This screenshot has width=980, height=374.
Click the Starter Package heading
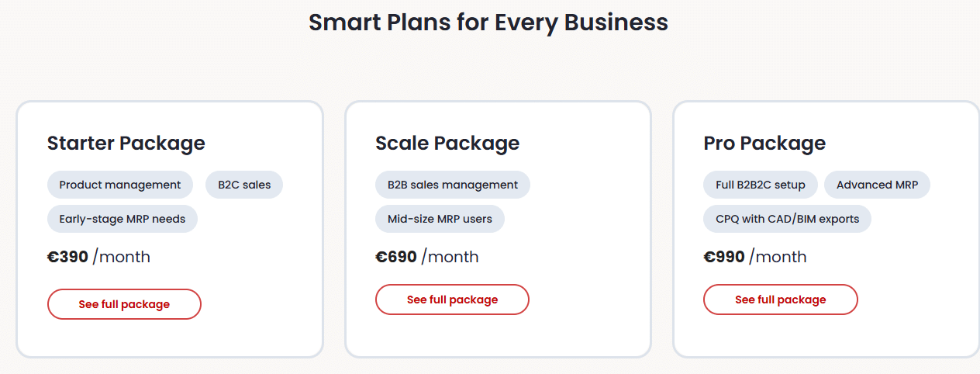point(126,144)
